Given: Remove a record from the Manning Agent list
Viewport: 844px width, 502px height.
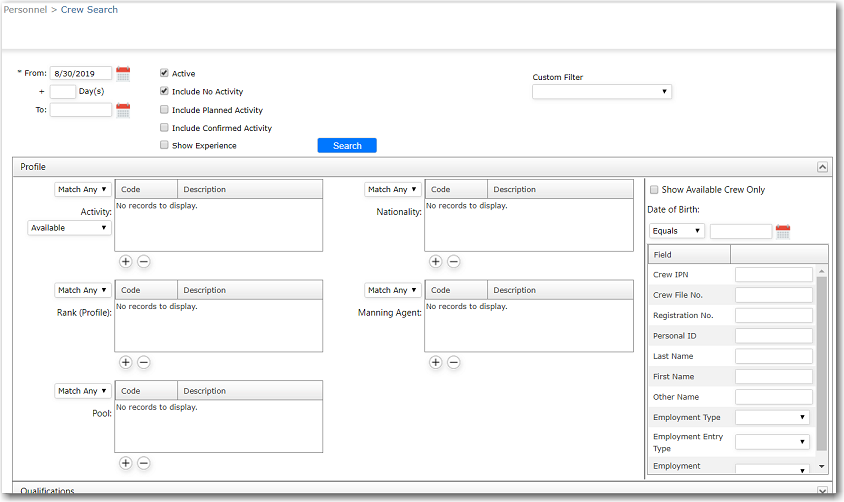Looking at the screenshot, I should [x=453, y=362].
